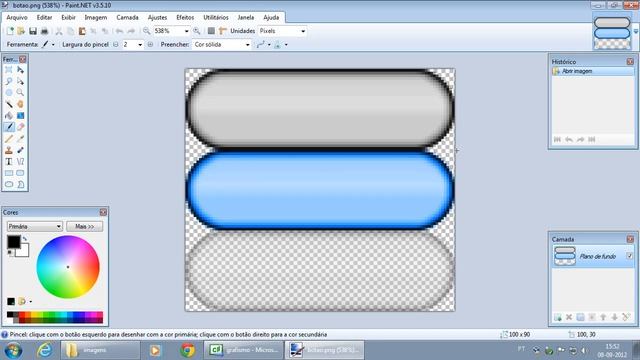This screenshot has width=640, height=360.
Task: Select the Move Selected Pixels tool
Action: coord(20,70)
